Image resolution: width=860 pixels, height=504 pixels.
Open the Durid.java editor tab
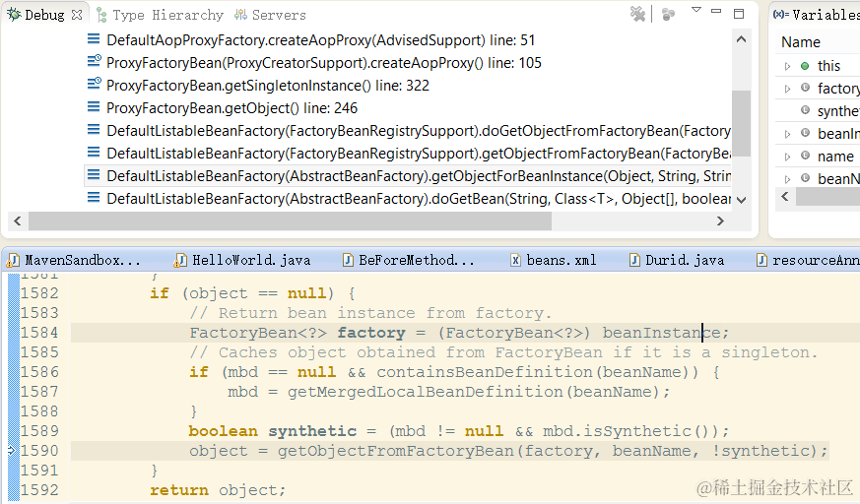[x=677, y=260]
